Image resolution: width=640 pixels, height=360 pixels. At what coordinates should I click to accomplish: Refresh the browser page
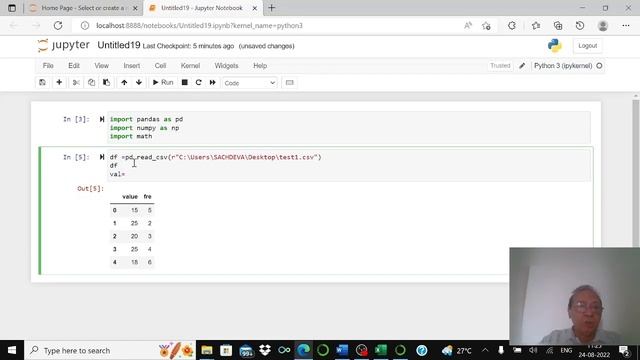(x=58, y=26)
